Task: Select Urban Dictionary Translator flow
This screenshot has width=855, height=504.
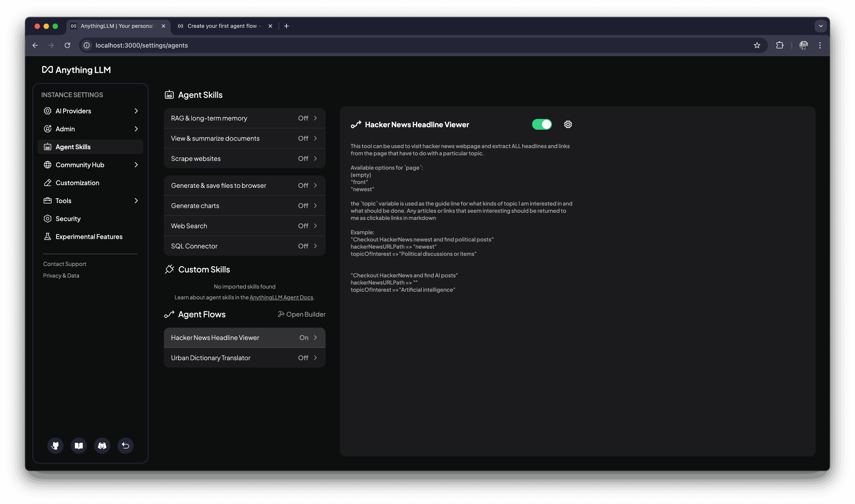Action: click(x=244, y=358)
